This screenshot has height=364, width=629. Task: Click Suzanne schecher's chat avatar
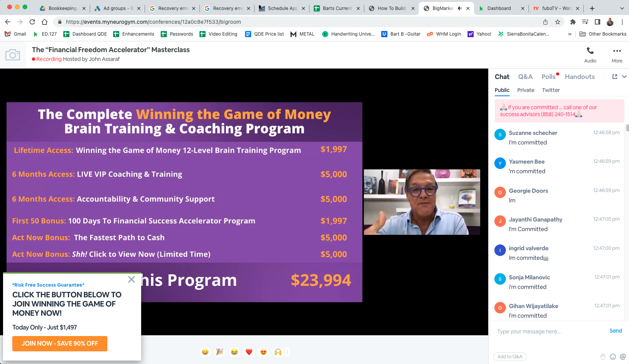point(500,134)
